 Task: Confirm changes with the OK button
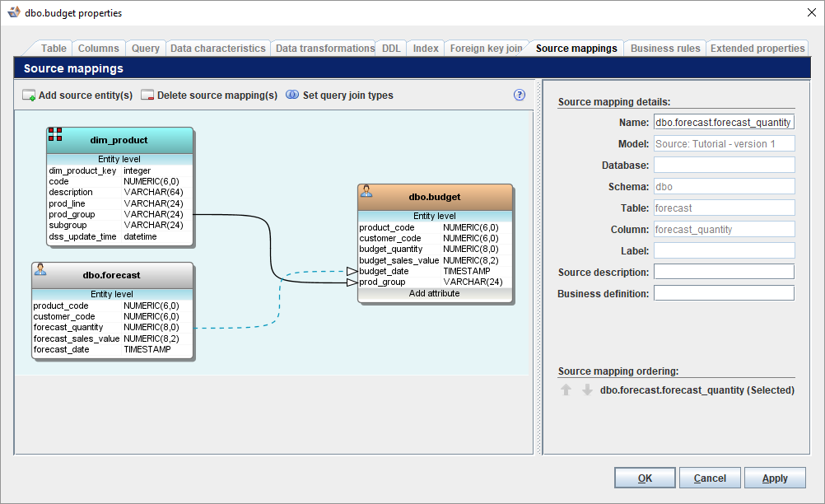click(x=645, y=478)
